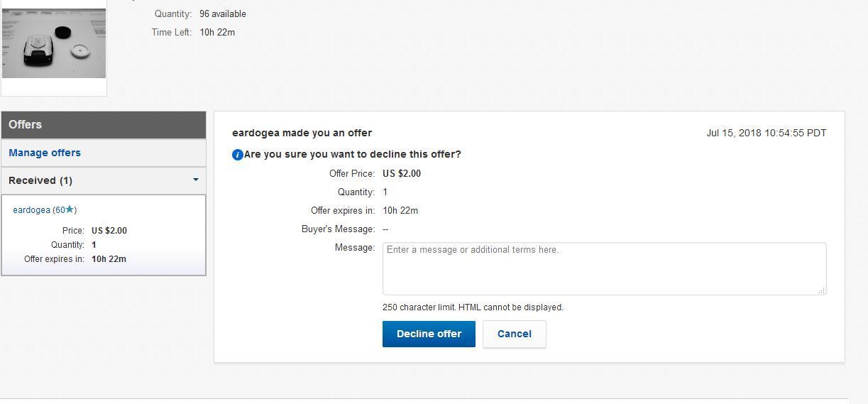
Task: Click the Jul 15, 2018 offer timestamp
Action: tap(767, 133)
